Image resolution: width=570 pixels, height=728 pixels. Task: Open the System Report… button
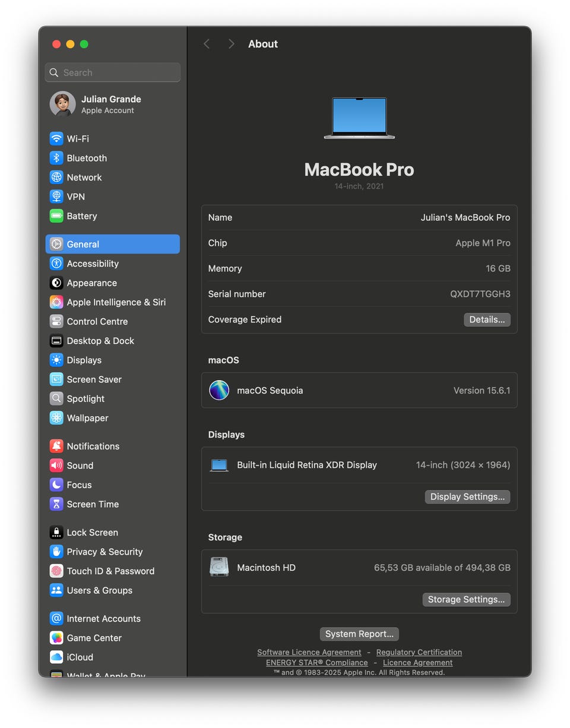click(359, 634)
